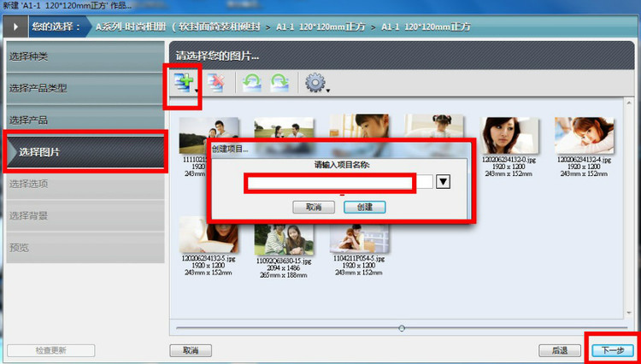Click the 您的选择 label
Viewport: 641px width, 364px height.
coord(56,27)
